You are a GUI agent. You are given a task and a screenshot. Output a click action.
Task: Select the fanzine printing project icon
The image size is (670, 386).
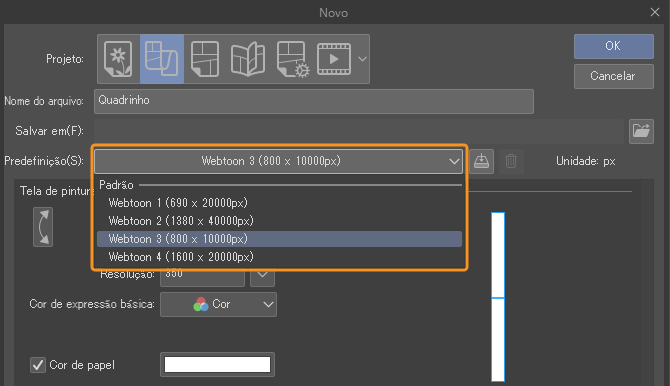pyautogui.click(x=248, y=59)
